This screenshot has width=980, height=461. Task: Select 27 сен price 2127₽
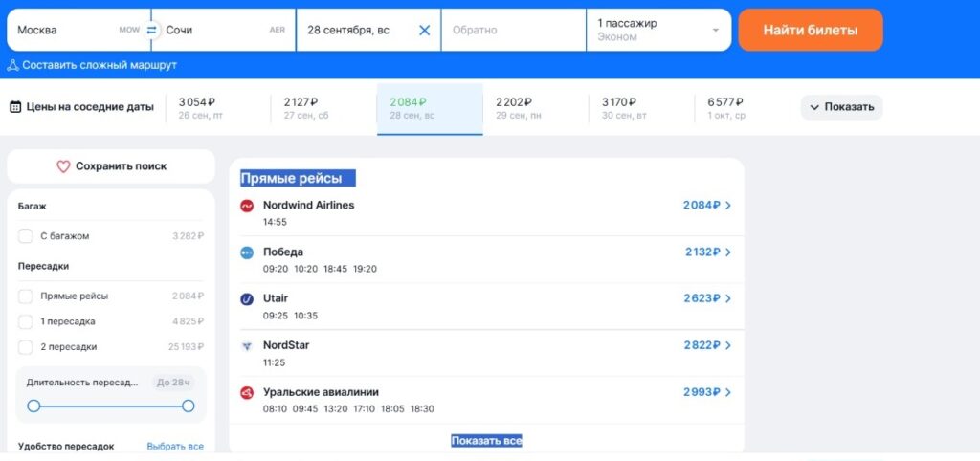(323, 108)
